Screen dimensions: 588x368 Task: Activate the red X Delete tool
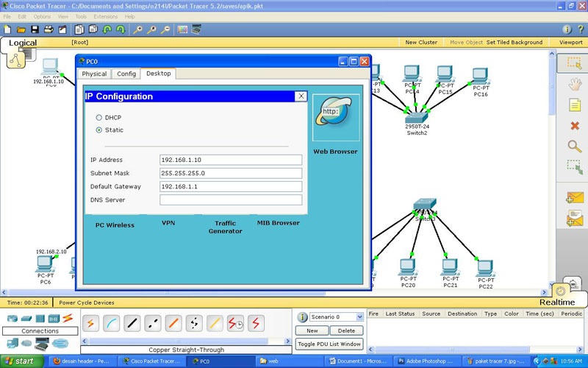(575, 126)
